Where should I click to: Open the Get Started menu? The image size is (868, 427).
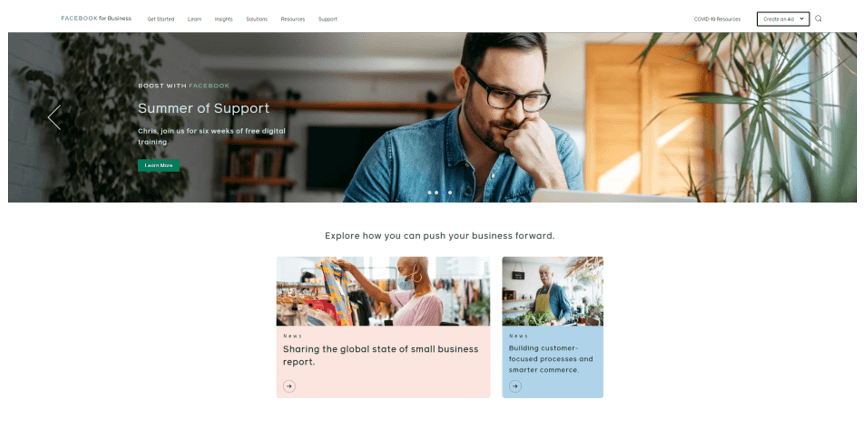tap(161, 19)
